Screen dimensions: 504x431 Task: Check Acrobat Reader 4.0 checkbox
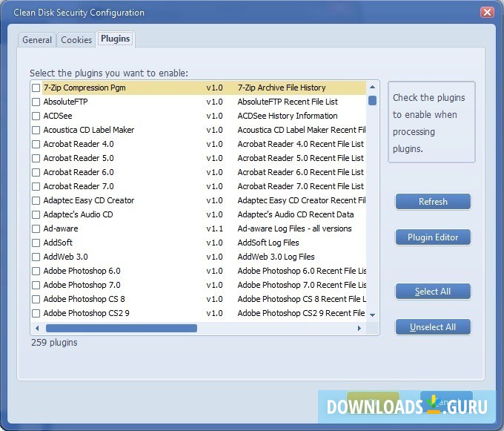36,144
